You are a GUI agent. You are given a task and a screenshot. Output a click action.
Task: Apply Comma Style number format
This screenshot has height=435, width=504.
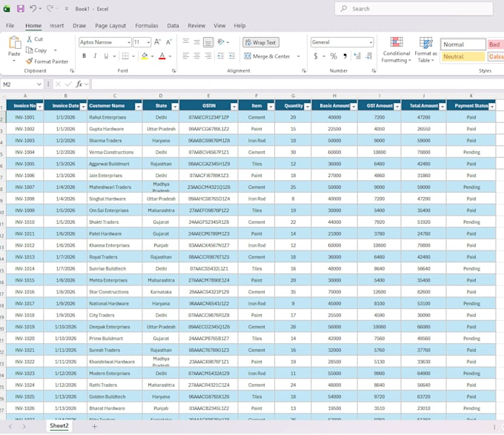pyautogui.click(x=345, y=56)
